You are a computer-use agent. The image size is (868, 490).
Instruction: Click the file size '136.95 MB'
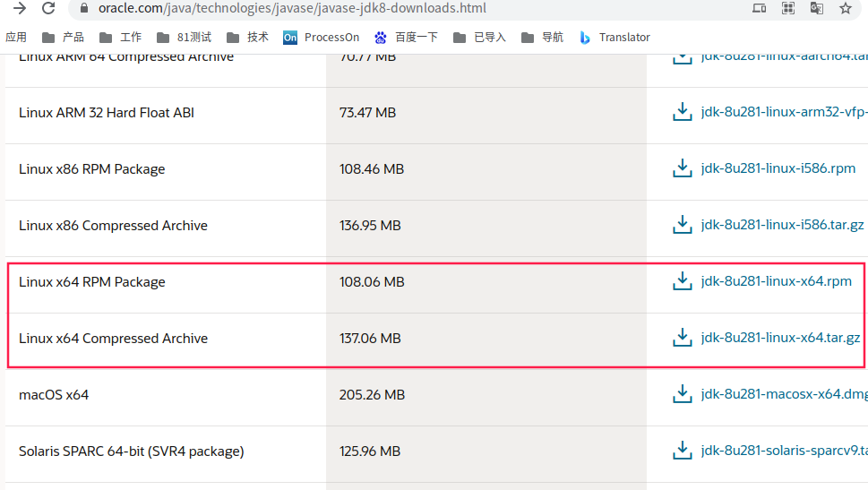click(370, 226)
